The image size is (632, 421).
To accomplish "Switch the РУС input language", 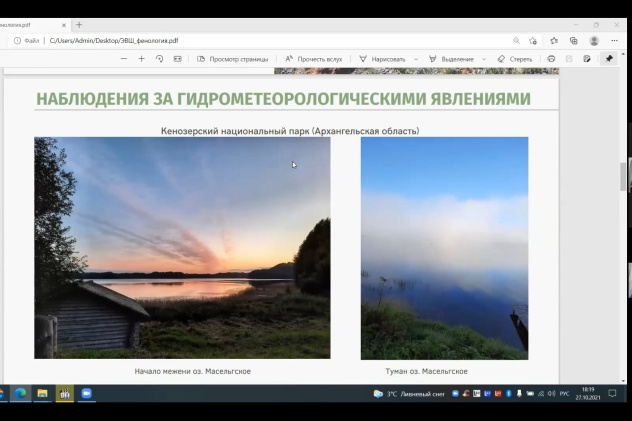I will pos(564,394).
